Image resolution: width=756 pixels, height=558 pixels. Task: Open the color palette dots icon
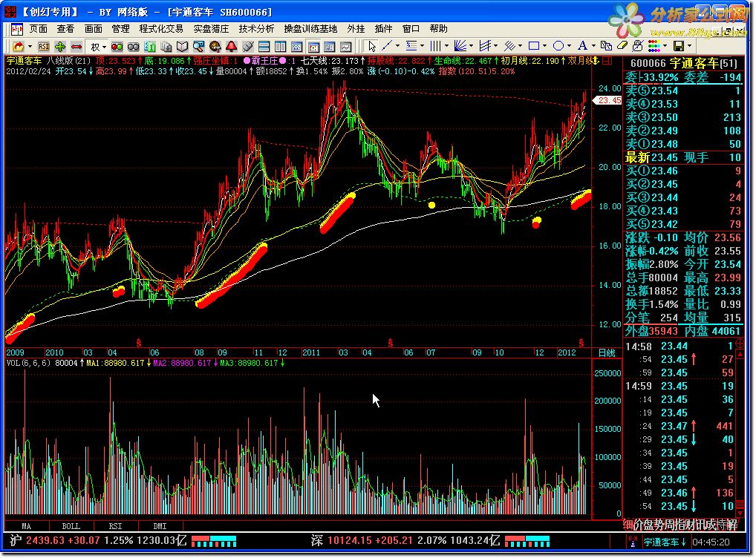click(654, 46)
